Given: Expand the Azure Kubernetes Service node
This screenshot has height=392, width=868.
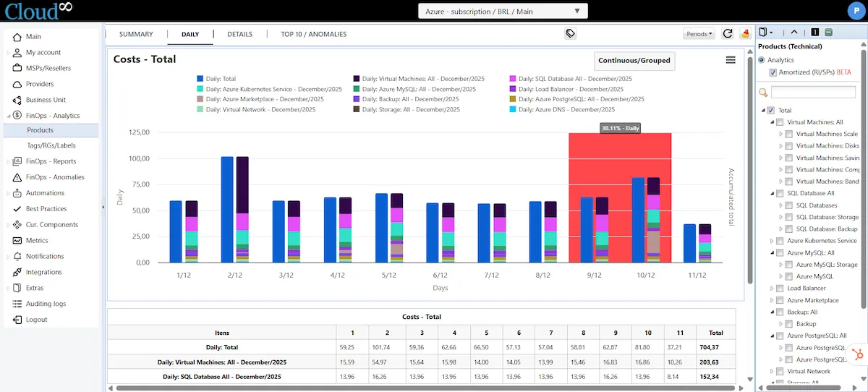Looking at the screenshot, I should [772, 241].
